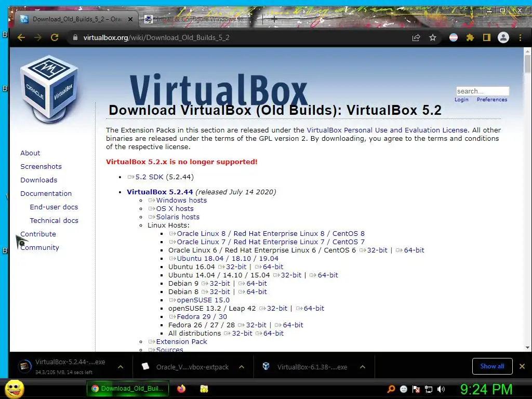
Task: Click the VirtualBox cube logo
Action: pos(49,89)
